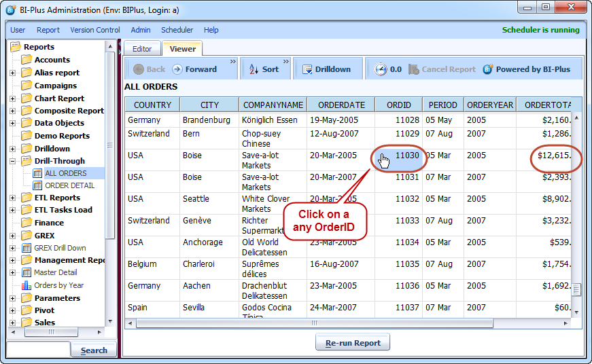Open the Scheduler menu
This screenshot has width=592, height=364.
pyautogui.click(x=177, y=30)
